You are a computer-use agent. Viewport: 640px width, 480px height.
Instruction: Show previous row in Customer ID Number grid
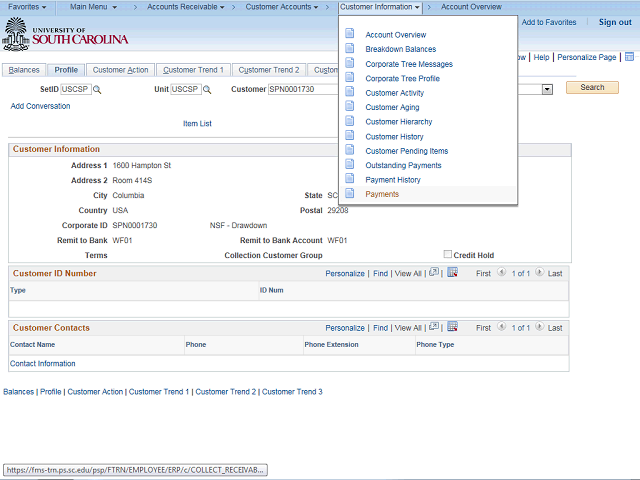tap(502, 272)
